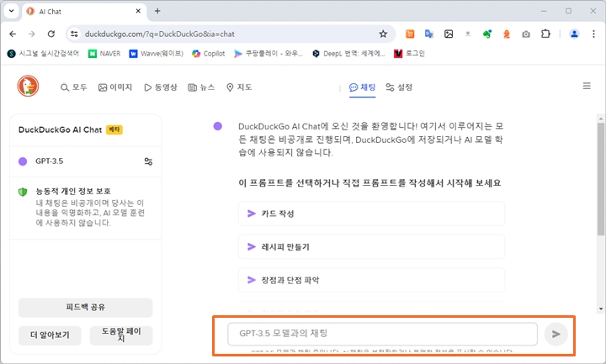Reload the current page

(51, 34)
